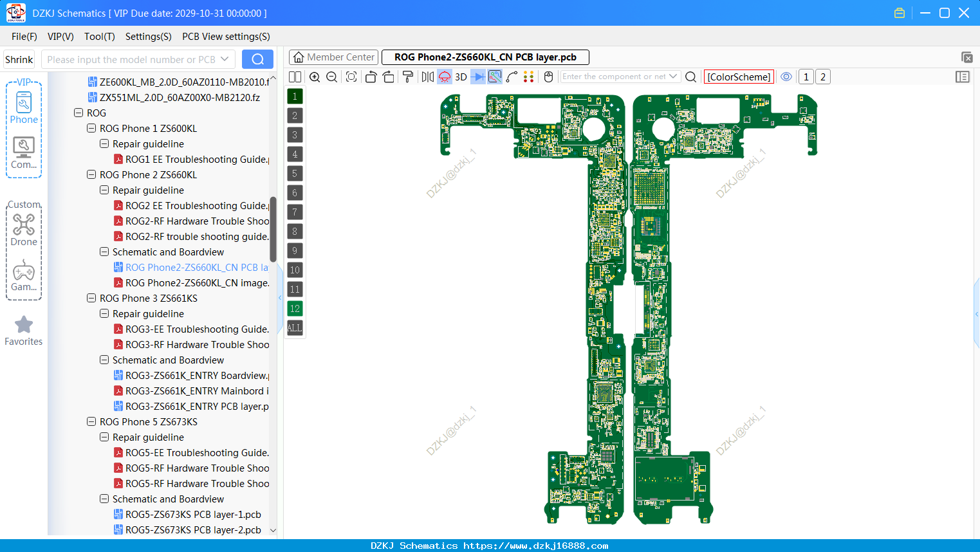Click the file tree vertical scrollbar
Viewport: 980px width, 552px height.
pos(273,229)
